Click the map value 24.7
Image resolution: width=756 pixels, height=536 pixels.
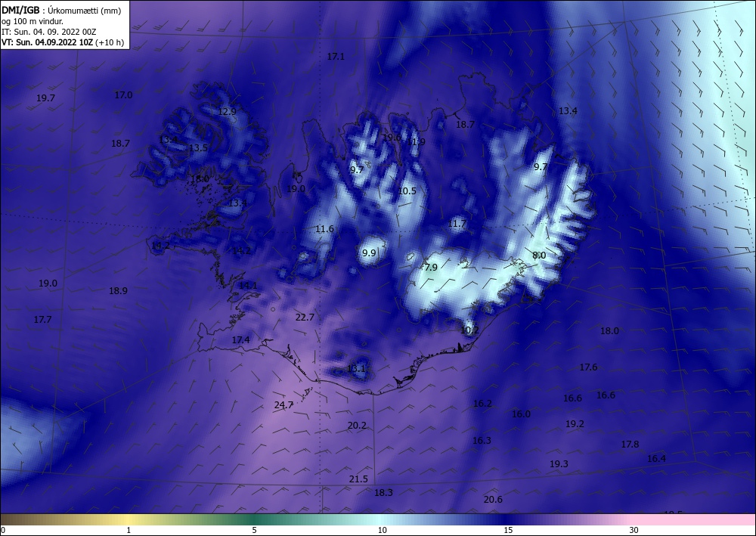[283, 405]
